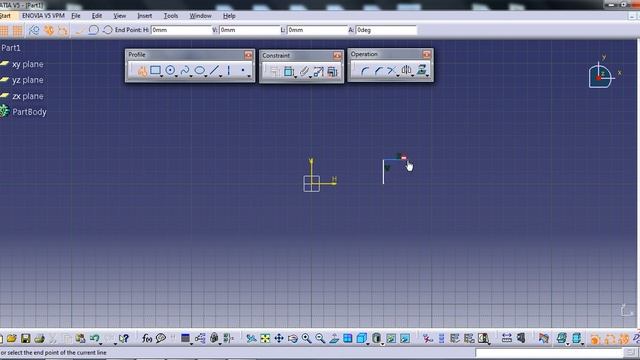This screenshot has height=360, width=640.
Task: Select the Axis tool
Action: 229,70
